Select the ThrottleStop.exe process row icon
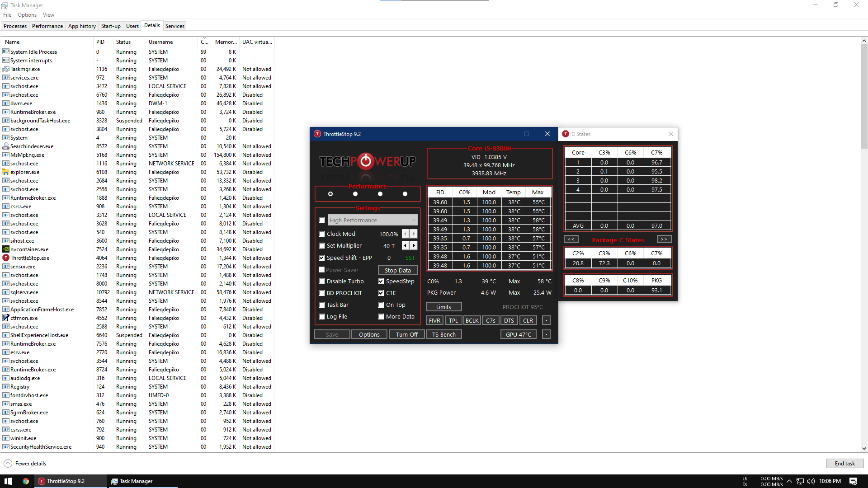The image size is (868, 488). tap(6, 258)
